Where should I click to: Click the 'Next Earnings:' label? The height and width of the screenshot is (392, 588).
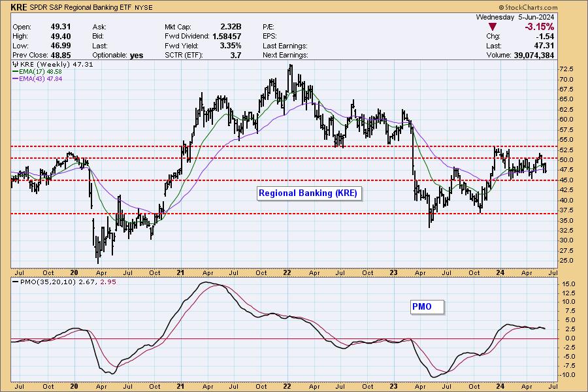[x=286, y=55]
